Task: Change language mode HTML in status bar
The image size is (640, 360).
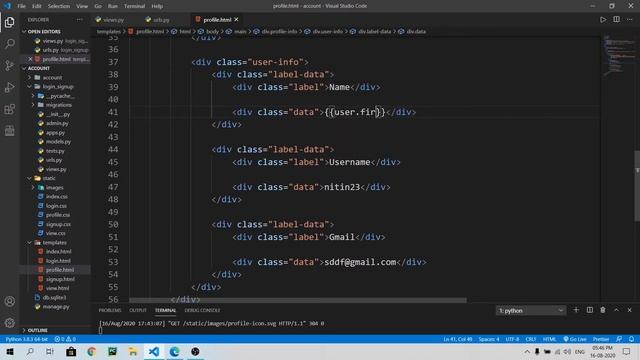Action: [549, 339]
